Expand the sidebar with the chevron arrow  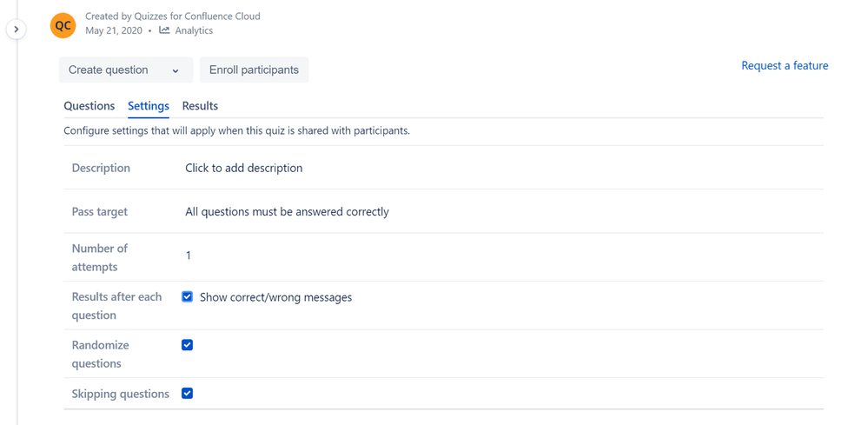click(16, 30)
